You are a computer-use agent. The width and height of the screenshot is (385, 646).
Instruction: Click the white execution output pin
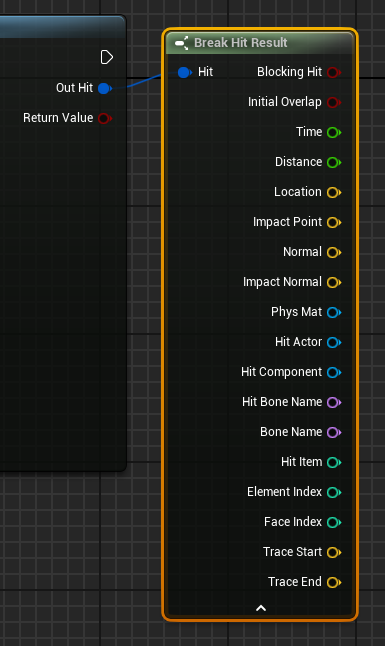pyautogui.click(x=107, y=57)
